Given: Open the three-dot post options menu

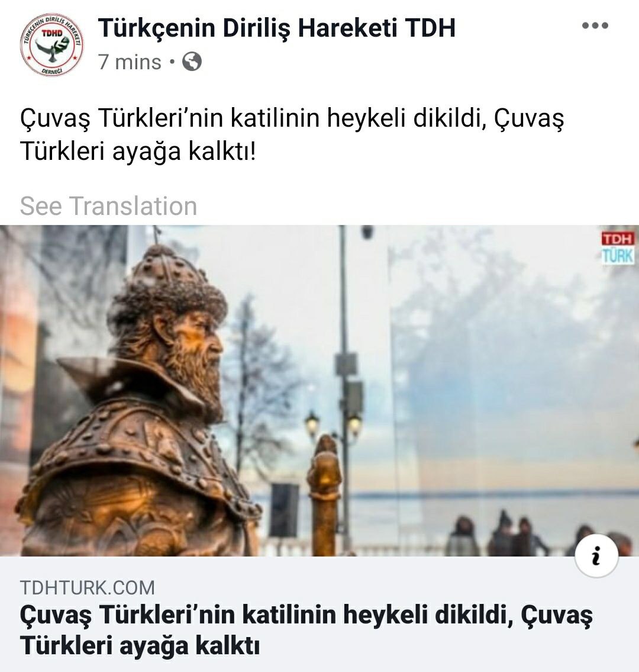Looking at the screenshot, I should 595,25.
